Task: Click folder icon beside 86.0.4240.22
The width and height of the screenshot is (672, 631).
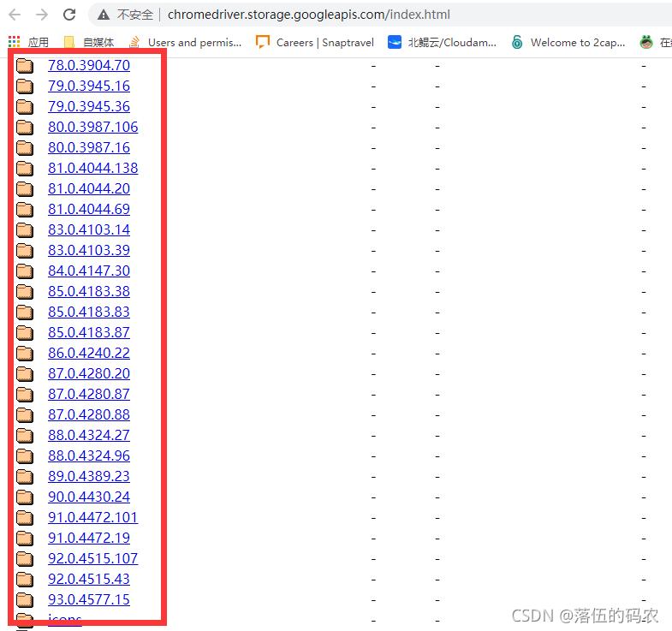Action: click(x=25, y=354)
